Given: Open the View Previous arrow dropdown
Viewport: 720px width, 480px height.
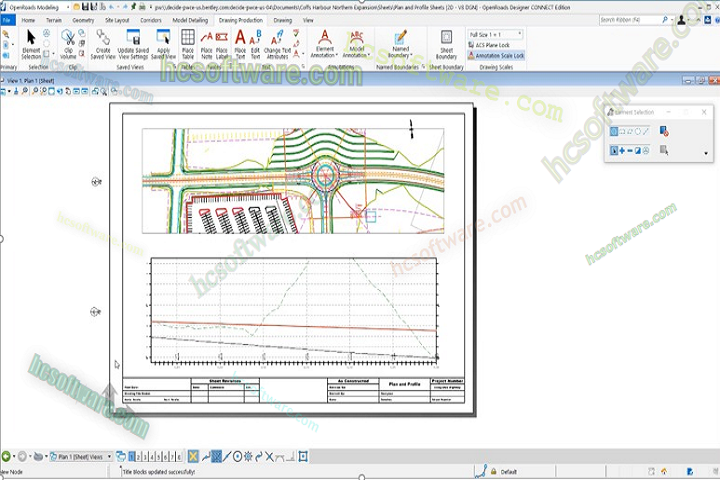Looking at the screenshot, I should pyautogui.click(x=14, y=457).
